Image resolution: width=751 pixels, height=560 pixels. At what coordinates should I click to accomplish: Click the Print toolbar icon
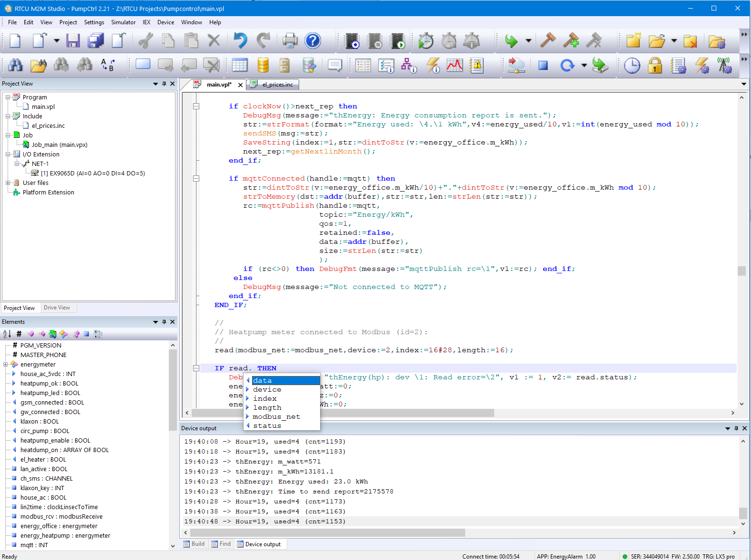(290, 41)
